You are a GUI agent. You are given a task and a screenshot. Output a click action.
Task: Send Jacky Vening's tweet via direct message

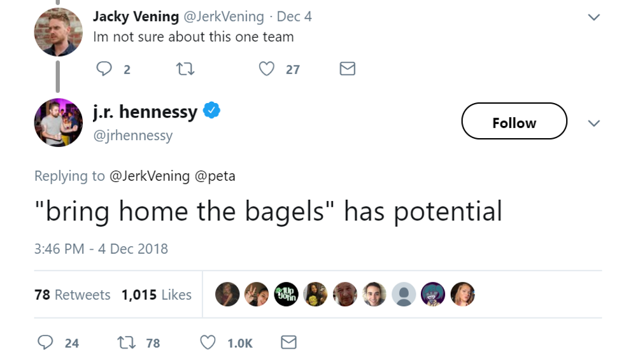point(347,69)
